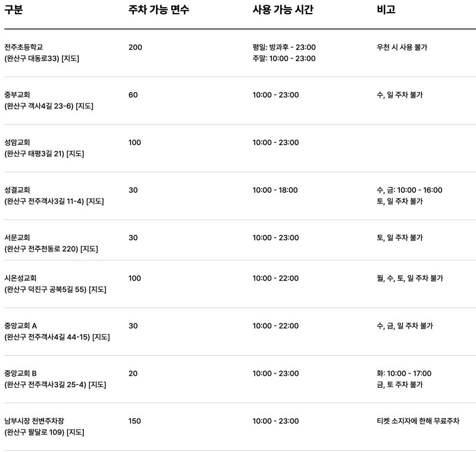The height and width of the screenshot is (452, 476).
Task: Select the 전주초등학교 name text
Action: tap(24, 47)
